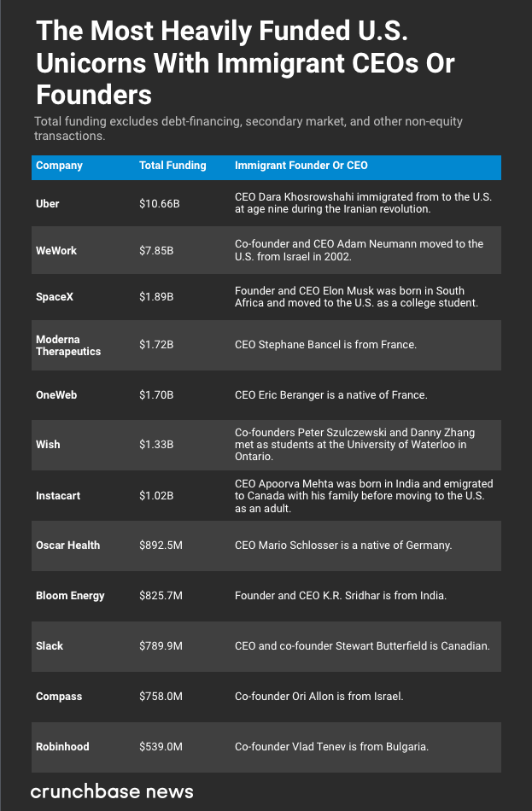
Task: Click the Slack company name
Action: tap(50, 646)
